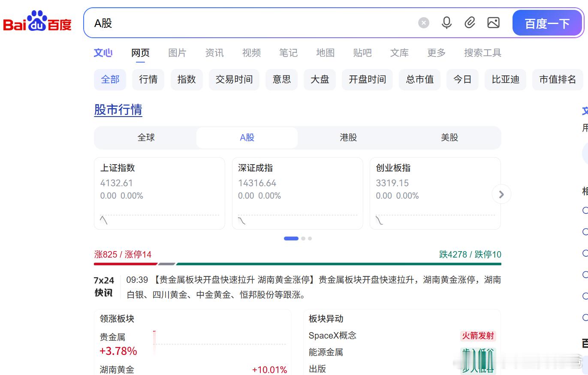The image size is (588, 375).
Task: Select the 全部 filter chip
Action: coord(110,79)
